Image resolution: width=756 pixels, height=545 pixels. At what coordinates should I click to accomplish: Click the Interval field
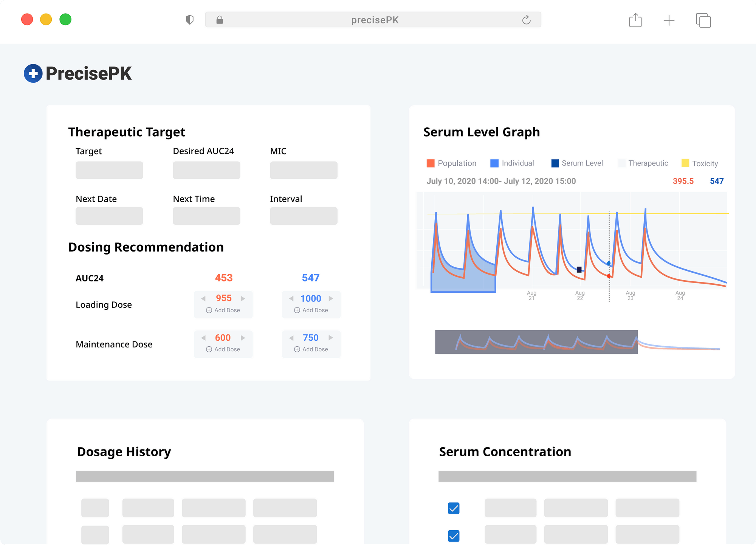[x=304, y=216]
